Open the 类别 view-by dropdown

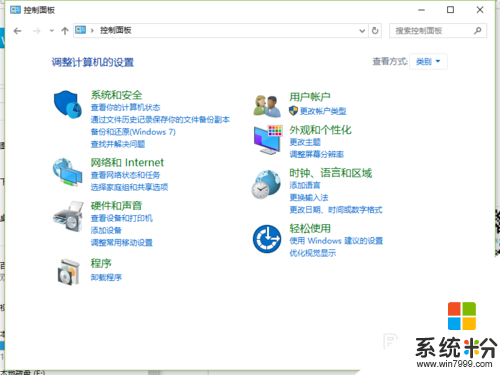[x=428, y=61]
